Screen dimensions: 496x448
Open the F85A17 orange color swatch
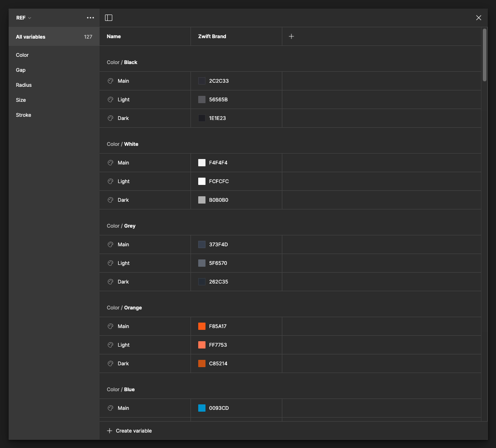[x=202, y=326]
